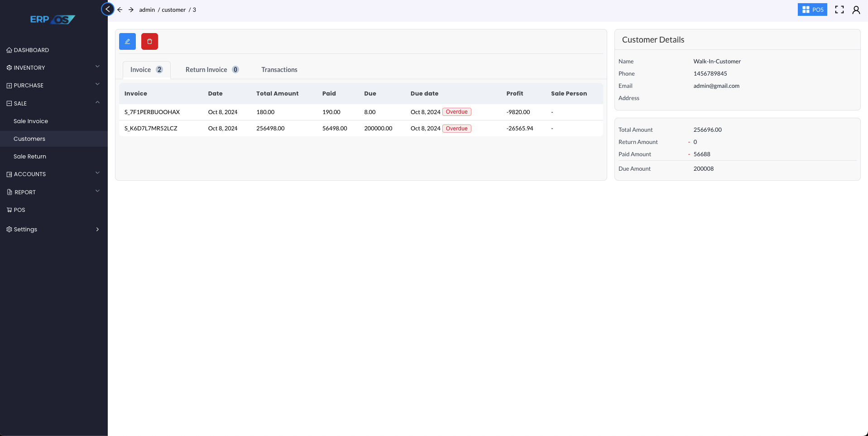Enter fullscreen mode via the expand icon
Image resolution: width=868 pixels, height=436 pixels.
839,9
